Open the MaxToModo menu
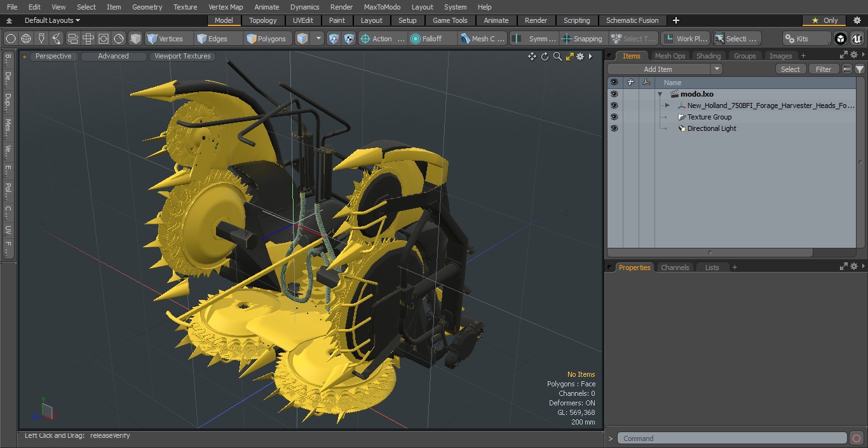 point(382,7)
